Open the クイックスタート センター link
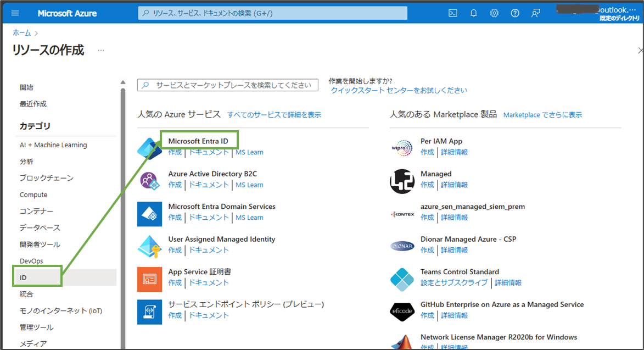The height and width of the screenshot is (350, 644). (x=399, y=90)
